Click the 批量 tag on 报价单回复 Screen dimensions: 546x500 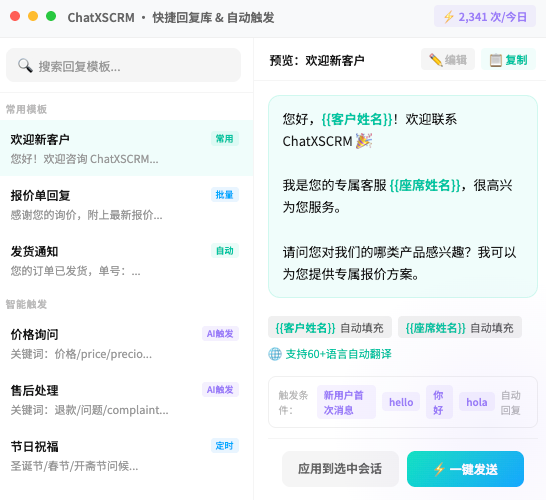225,194
